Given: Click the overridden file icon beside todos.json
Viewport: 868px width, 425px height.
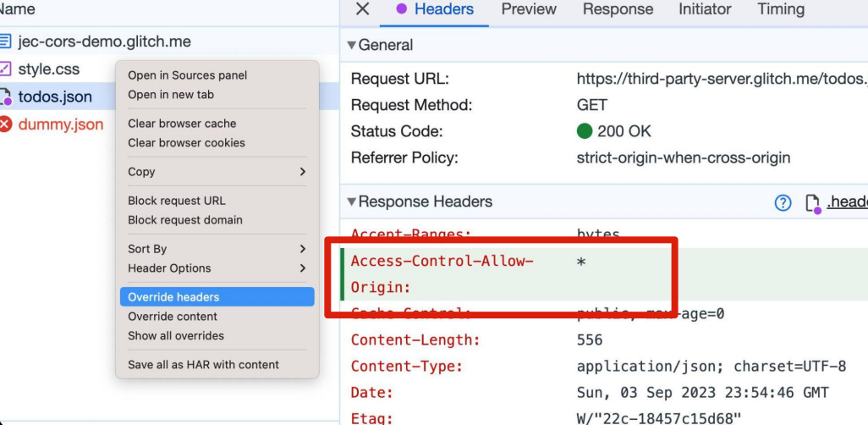Looking at the screenshot, I should tap(6, 97).
